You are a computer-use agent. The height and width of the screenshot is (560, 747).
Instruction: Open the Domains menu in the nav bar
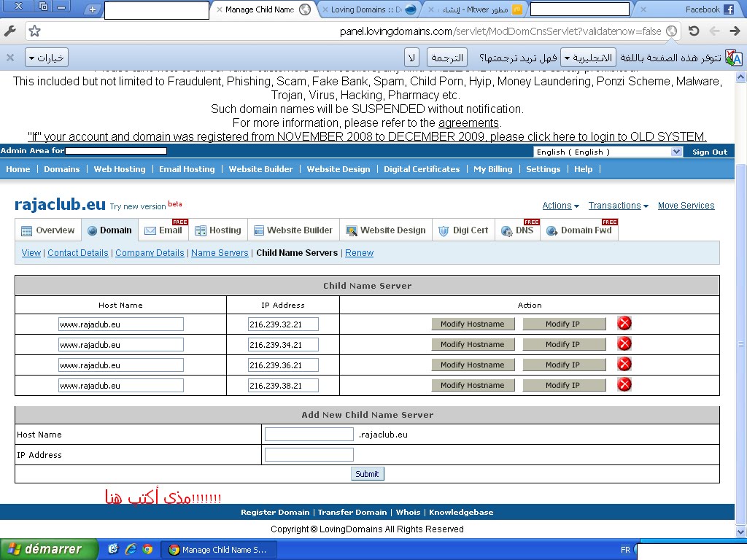(x=62, y=169)
